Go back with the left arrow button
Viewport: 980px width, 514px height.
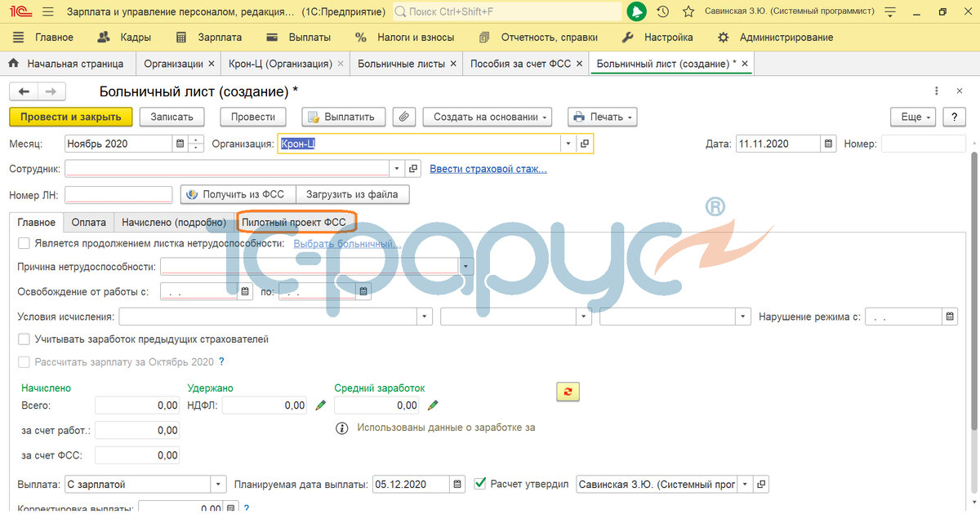pos(24,91)
